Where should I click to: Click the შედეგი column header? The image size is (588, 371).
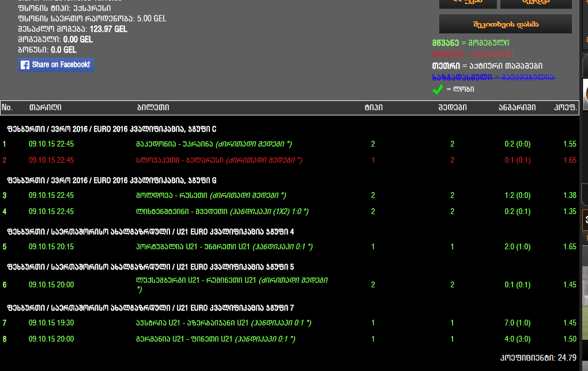[453, 107]
